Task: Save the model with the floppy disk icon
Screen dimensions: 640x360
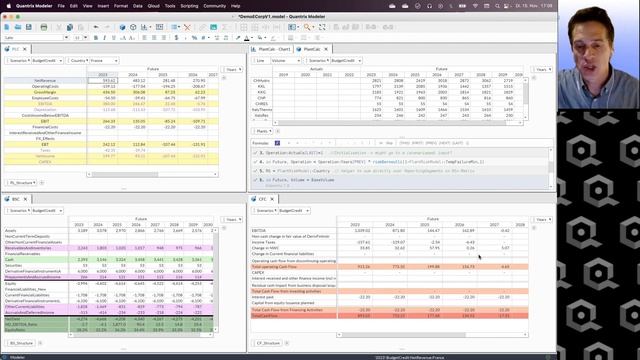Action: [x=29, y=27]
